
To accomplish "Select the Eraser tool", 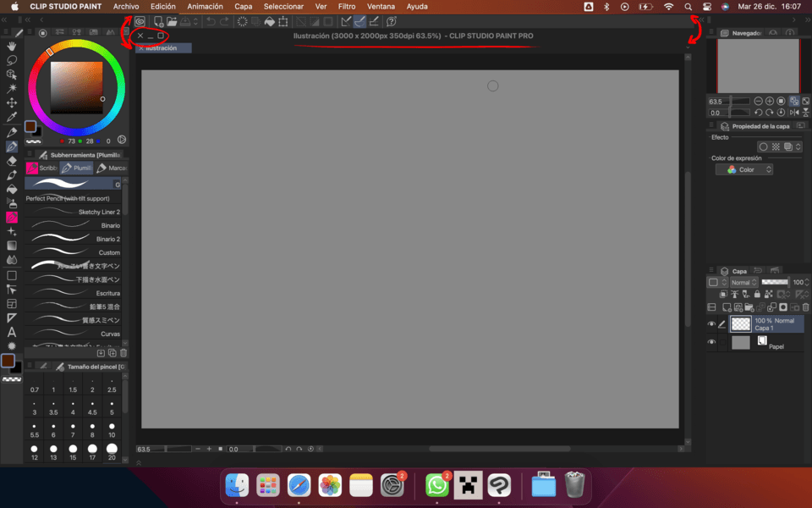I will click(11, 161).
